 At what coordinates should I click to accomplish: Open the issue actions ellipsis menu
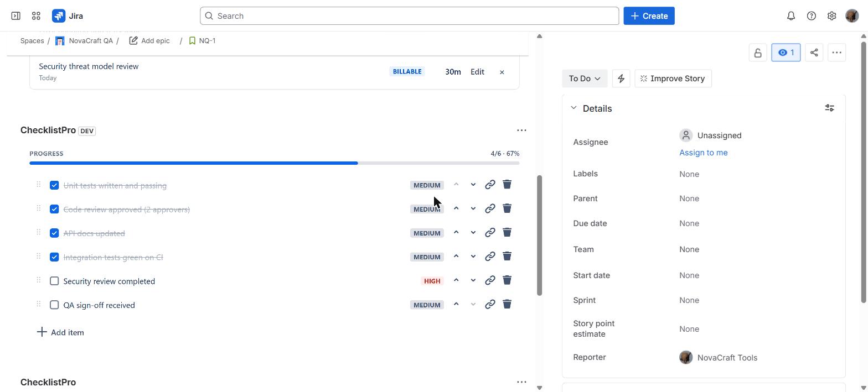pos(837,53)
